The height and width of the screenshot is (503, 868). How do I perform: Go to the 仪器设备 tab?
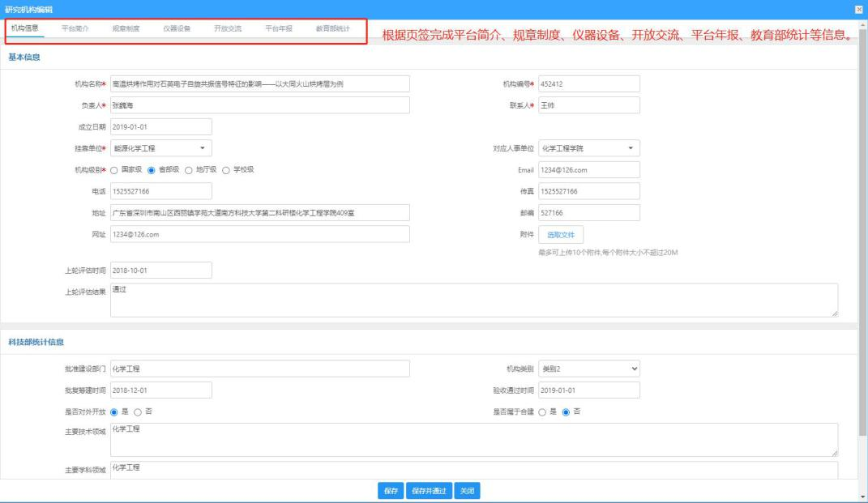177,28
